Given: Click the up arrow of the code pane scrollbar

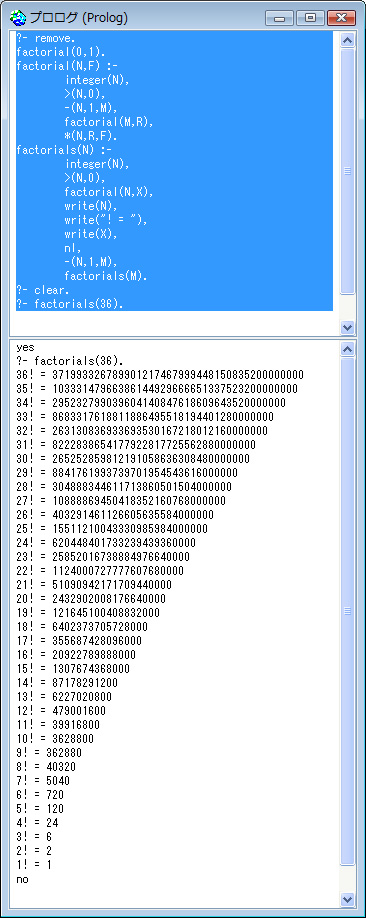Looking at the screenshot, I should point(347,40).
